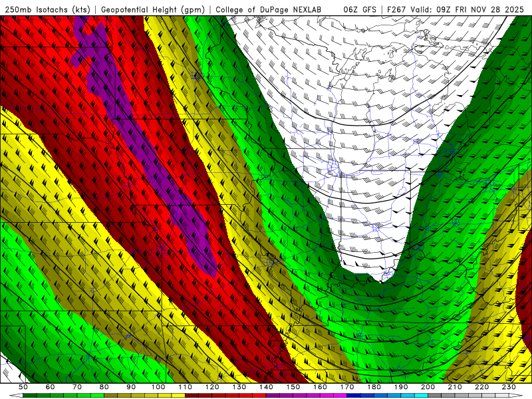Viewport: 532px width, 399px height.
Task: Click the cyan swatch just before 200
Action: pyautogui.click(x=421, y=395)
